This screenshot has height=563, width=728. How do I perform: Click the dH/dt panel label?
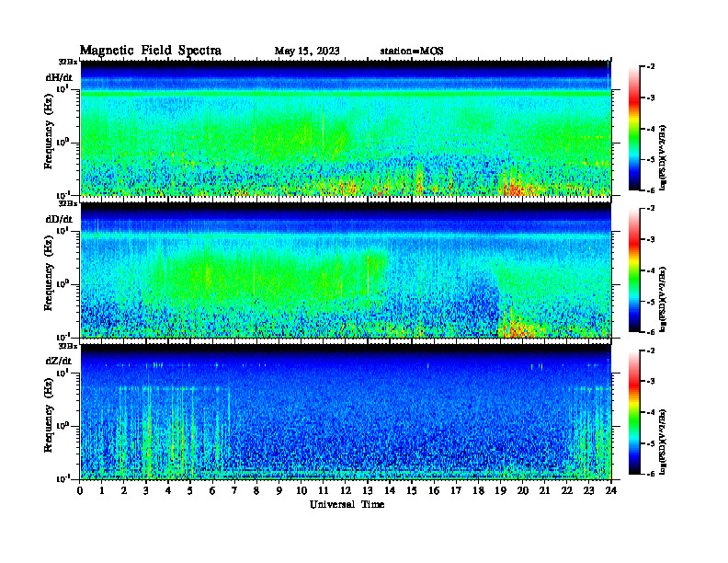[59, 77]
